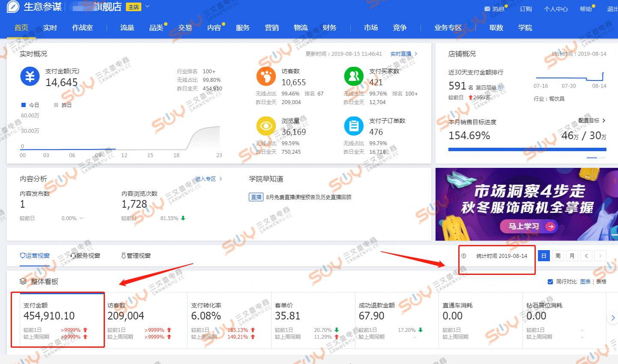Click the 昨日 gray legend square

click(56, 105)
